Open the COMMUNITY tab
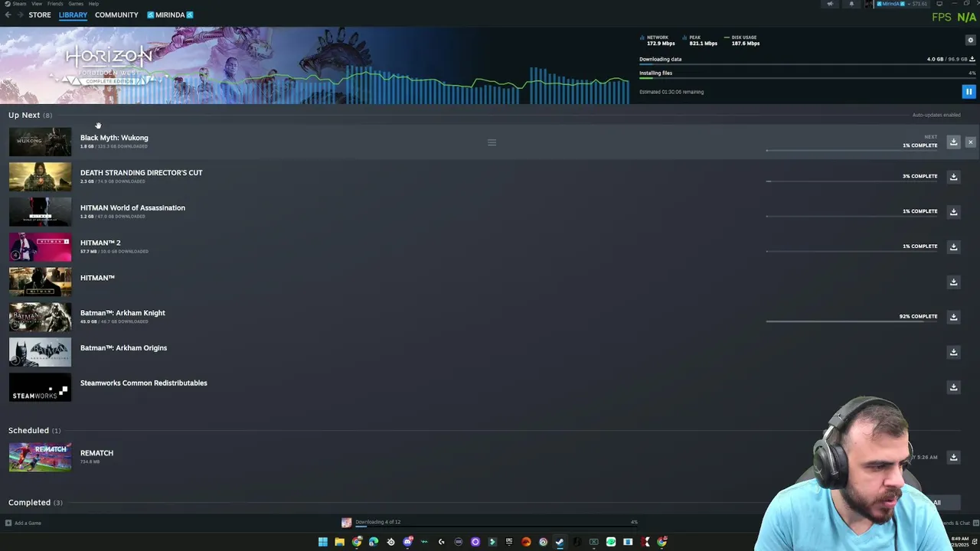Viewport: 980px width, 551px height. click(x=116, y=15)
